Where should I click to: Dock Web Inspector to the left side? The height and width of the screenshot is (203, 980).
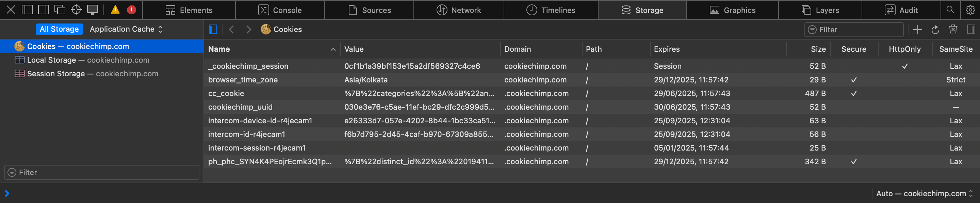click(27, 10)
